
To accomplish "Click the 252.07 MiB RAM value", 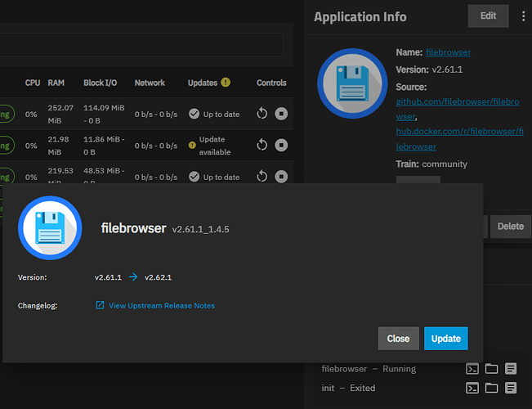I will 60,115.
